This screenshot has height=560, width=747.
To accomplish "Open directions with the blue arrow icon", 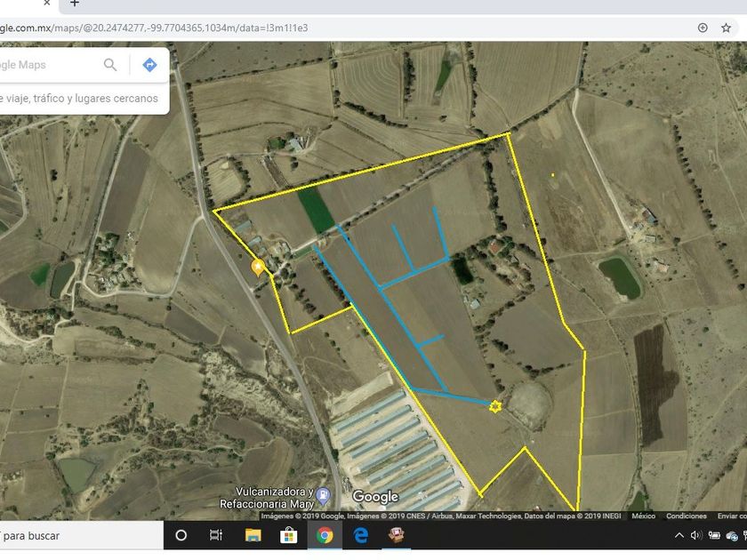I will (149, 65).
